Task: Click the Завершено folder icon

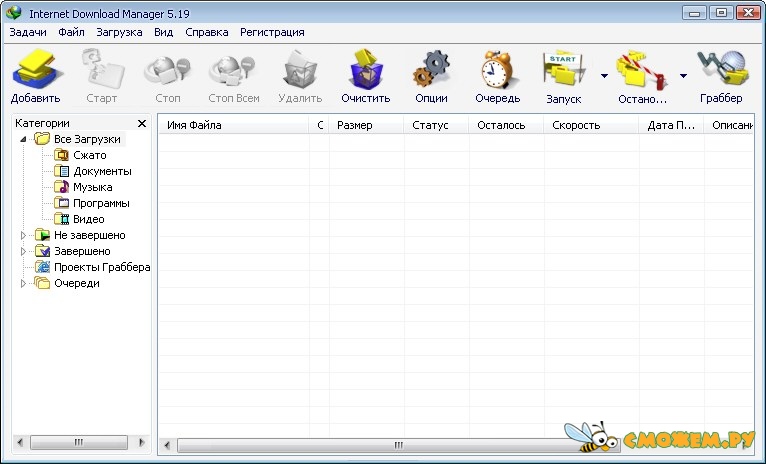Action: (x=43, y=252)
